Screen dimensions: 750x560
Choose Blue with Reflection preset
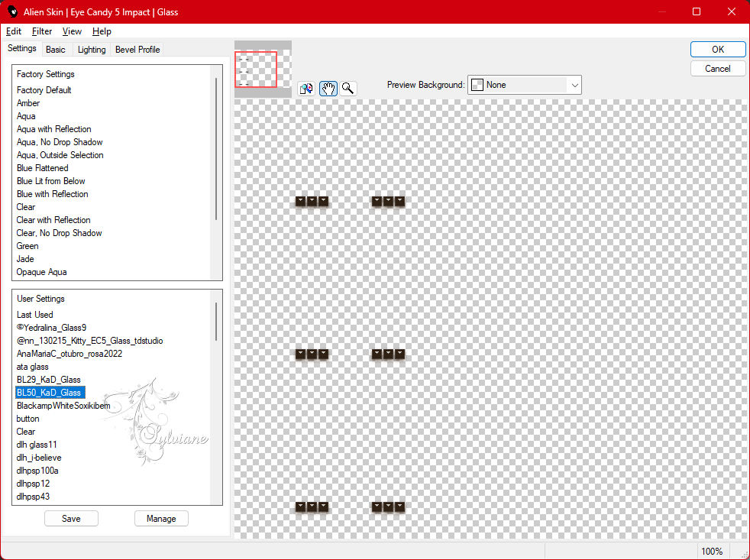(52, 194)
